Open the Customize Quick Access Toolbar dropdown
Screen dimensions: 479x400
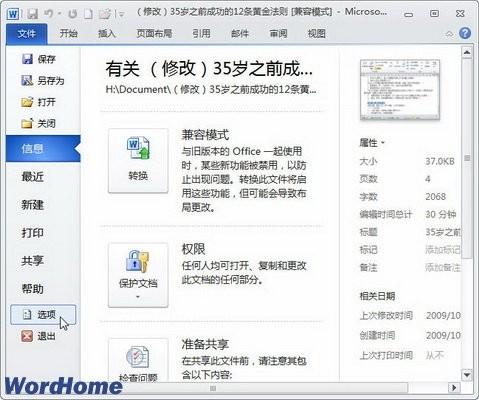pos(122,14)
